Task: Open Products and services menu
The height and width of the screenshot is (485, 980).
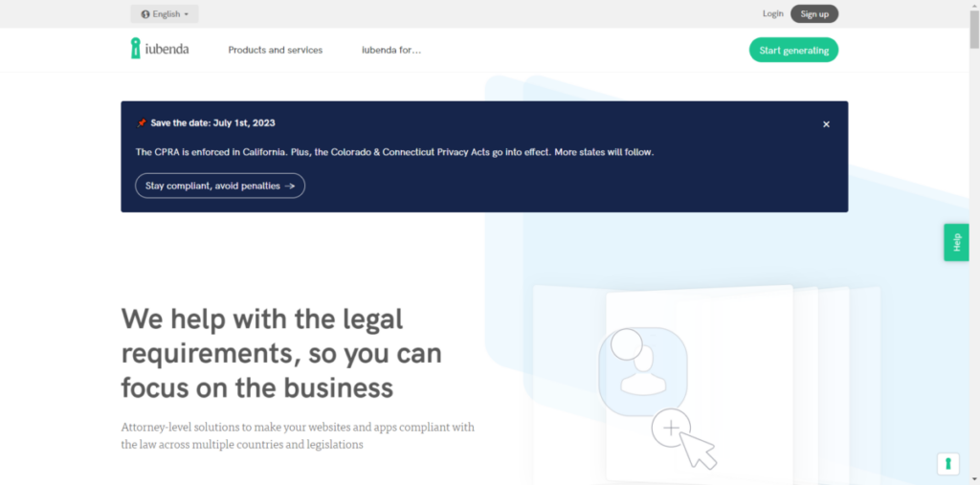Action: [275, 50]
